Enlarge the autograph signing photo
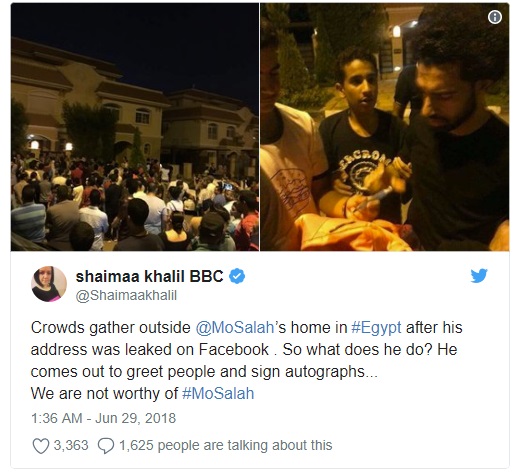Screen dimensions: 521x472 (x=385, y=127)
